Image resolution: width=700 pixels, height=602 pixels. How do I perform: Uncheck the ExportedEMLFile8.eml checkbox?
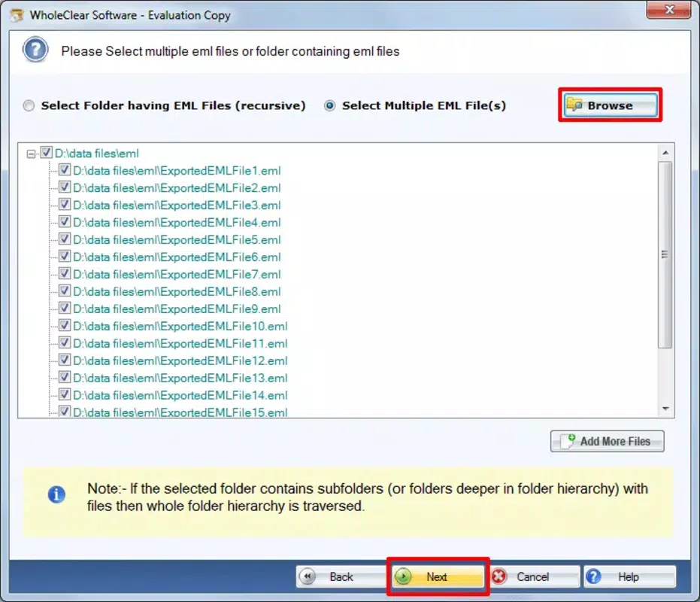click(65, 290)
